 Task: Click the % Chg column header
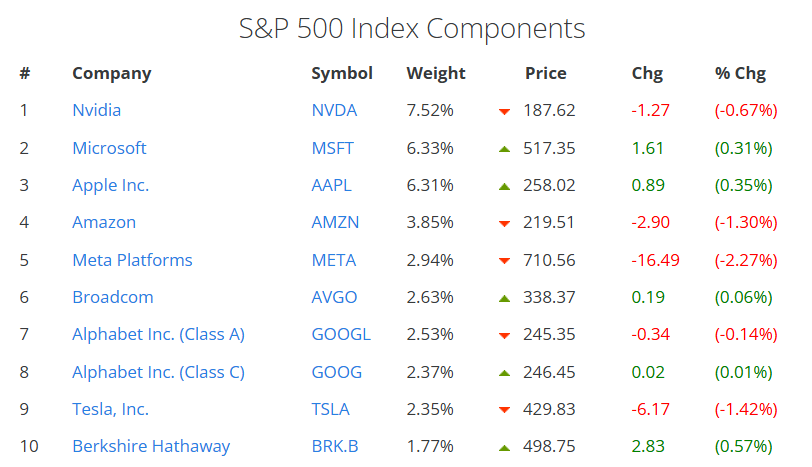[x=740, y=73]
